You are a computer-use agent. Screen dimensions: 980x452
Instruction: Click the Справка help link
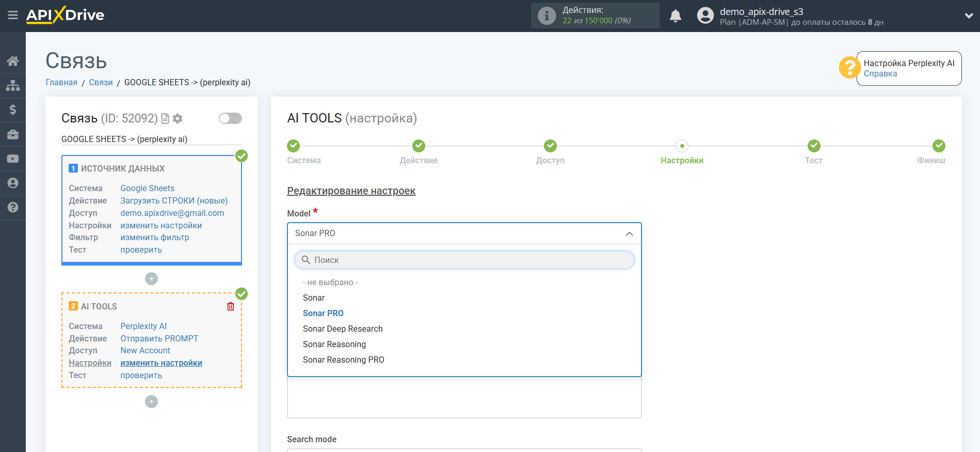tap(880, 74)
